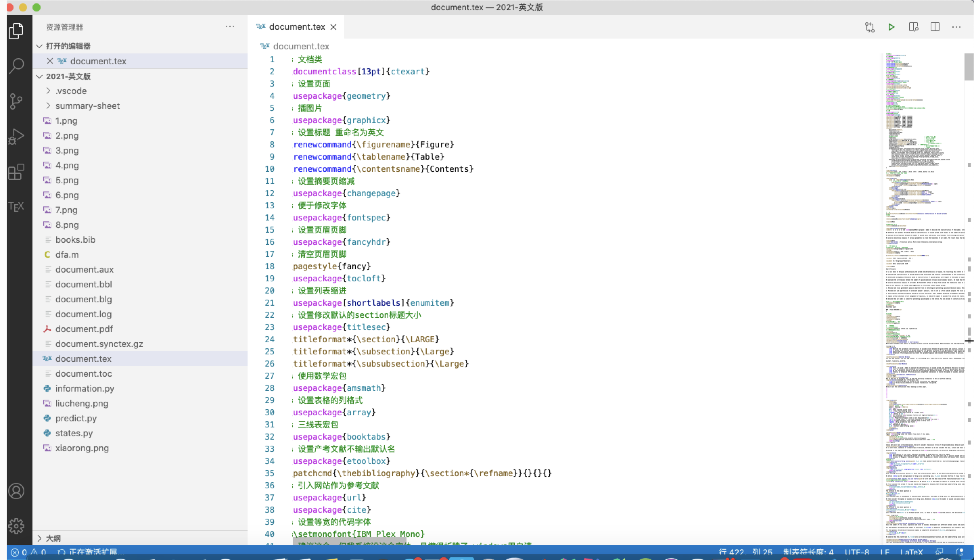Open 2.png image file
This screenshot has width=974, height=560.
point(140,135)
